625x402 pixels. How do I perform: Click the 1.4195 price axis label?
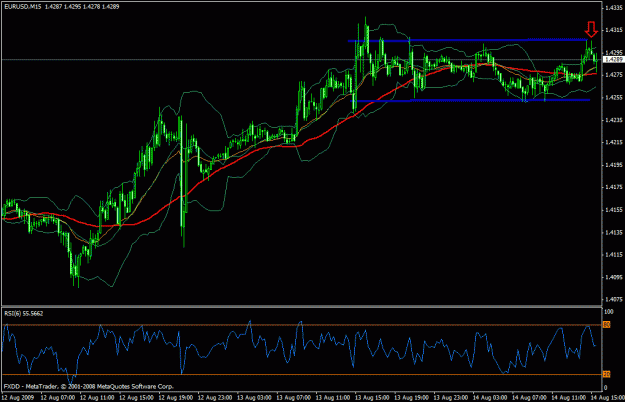(613, 165)
